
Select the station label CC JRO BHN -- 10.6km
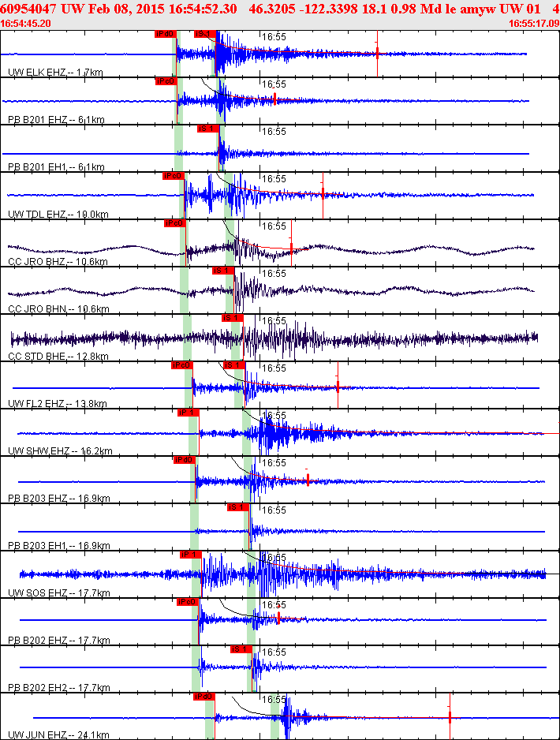[59, 308]
